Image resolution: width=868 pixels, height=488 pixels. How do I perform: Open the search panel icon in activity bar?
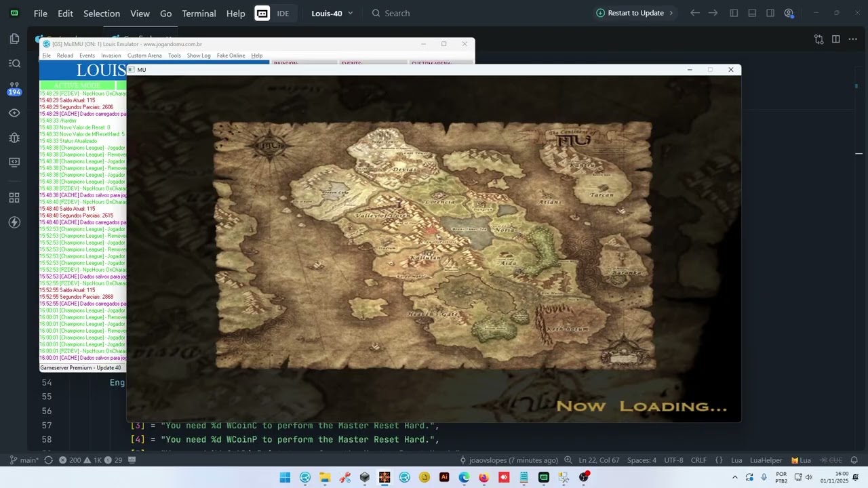[x=14, y=63]
